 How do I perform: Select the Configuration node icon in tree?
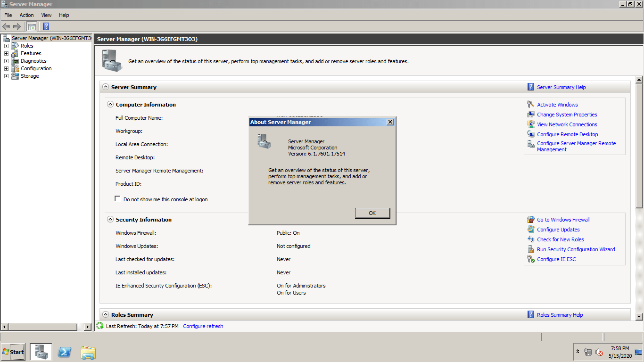15,68
